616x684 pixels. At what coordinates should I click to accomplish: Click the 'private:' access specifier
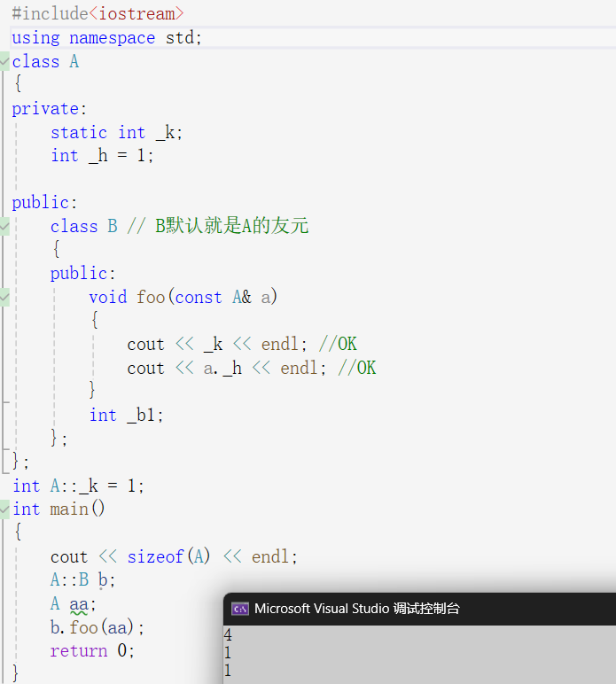click(50, 109)
